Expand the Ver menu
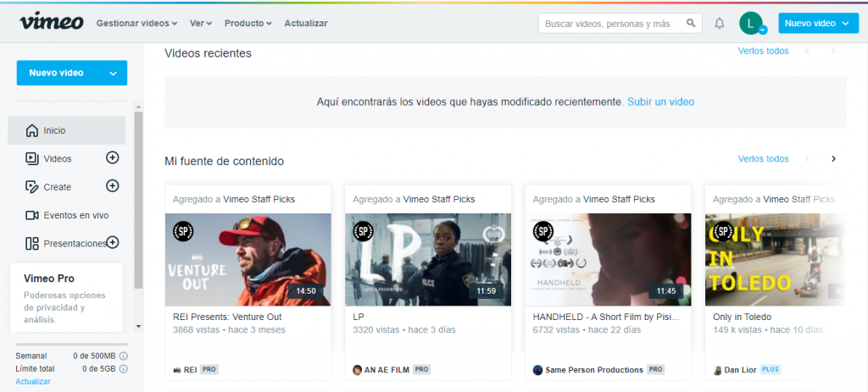Viewport: 868px width, 392px height. point(201,23)
